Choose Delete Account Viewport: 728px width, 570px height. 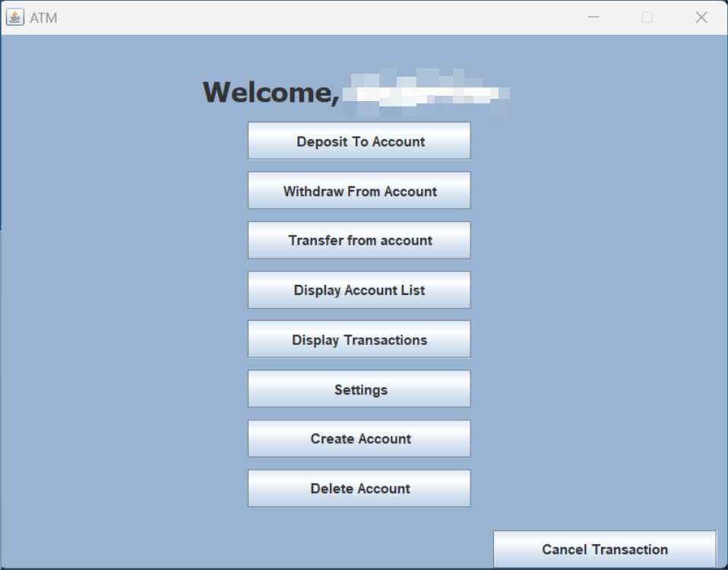(x=359, y=489)
